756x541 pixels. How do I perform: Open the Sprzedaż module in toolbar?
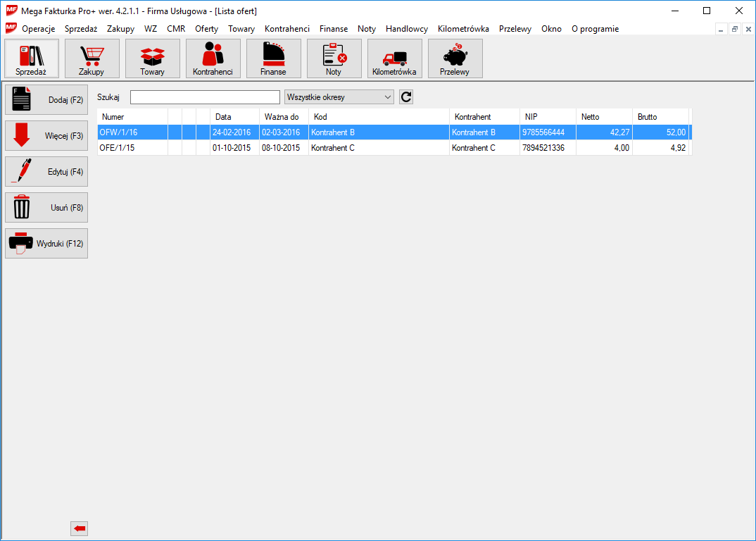click(32, 58)
